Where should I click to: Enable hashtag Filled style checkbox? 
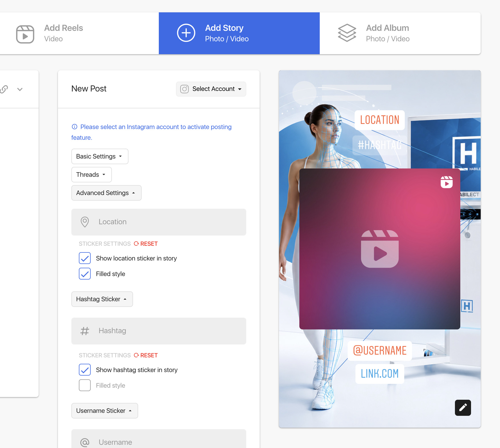(x=85, y=385)
